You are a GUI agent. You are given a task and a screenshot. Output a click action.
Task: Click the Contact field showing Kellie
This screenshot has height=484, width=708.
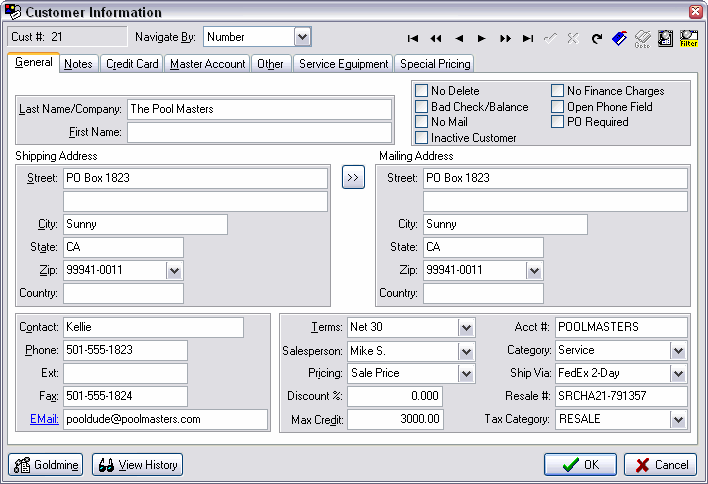(x=153, y=327)
